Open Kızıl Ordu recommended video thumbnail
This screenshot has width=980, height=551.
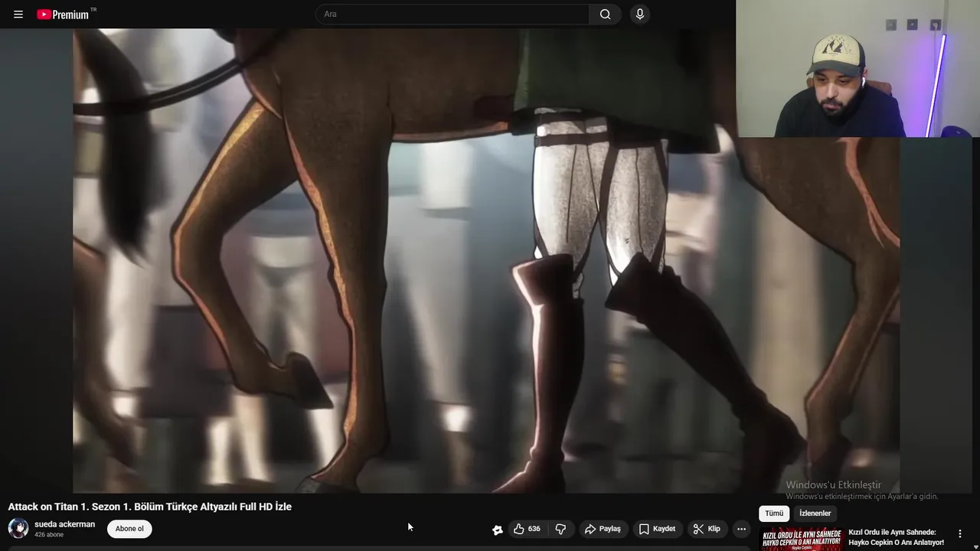[x=801, y=539]
